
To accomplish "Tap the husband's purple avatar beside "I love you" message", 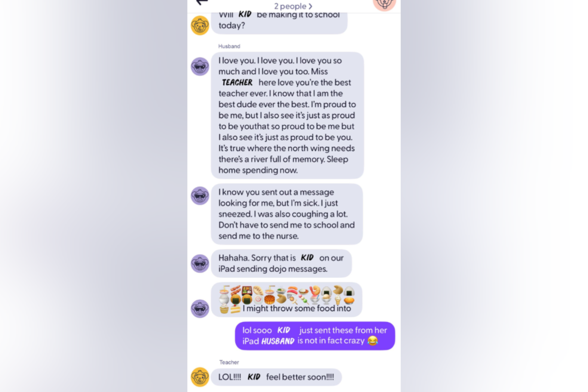I will pos(200,67).
